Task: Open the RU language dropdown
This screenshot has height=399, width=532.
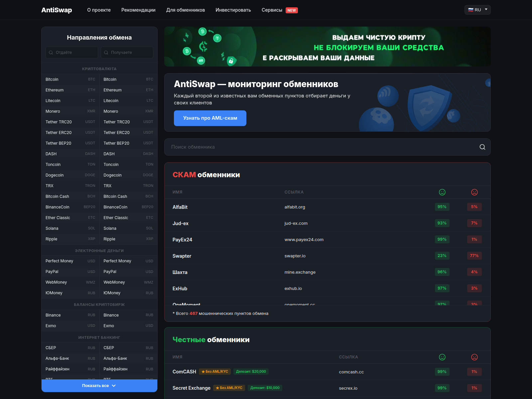Action: coord(477,10)
